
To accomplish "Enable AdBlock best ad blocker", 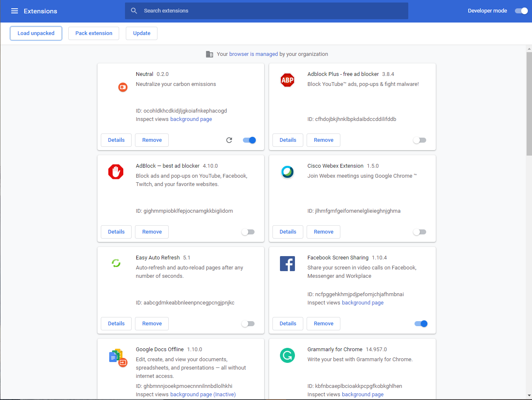I will (x=248, y=232).
